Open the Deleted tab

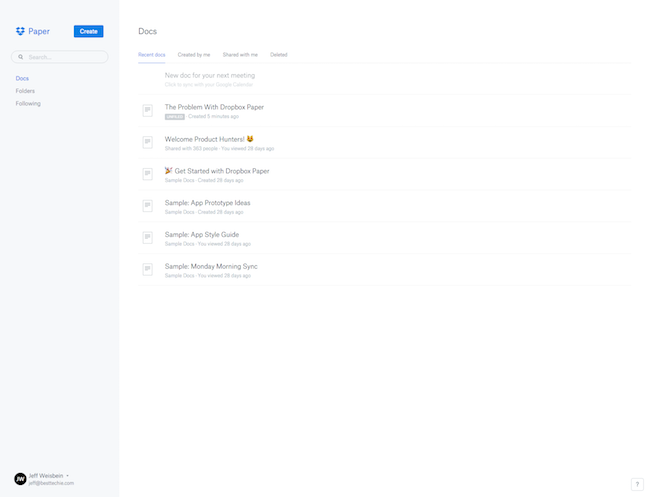[278, 54]
